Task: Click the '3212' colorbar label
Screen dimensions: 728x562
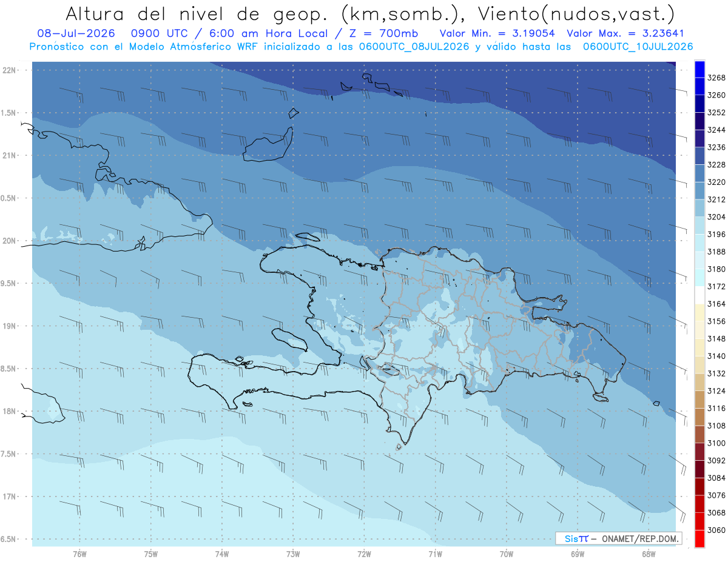Action: [716, 199]
